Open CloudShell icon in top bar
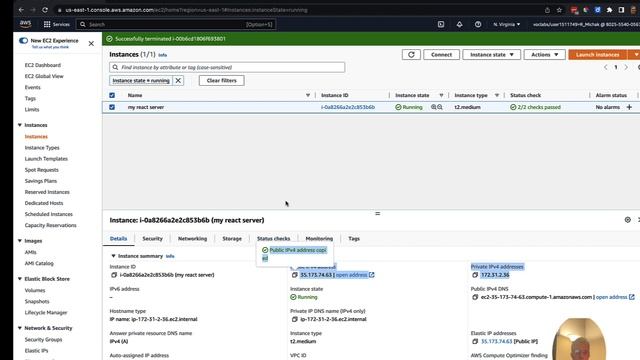 441,24
